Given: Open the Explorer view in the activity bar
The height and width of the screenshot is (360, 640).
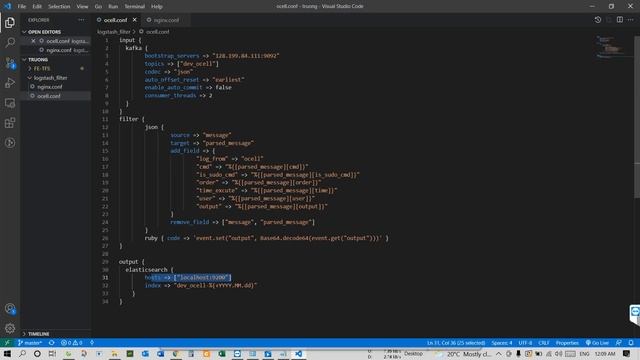Looking at the screenshot, I should pyautogui.click(x=10, y=22).
